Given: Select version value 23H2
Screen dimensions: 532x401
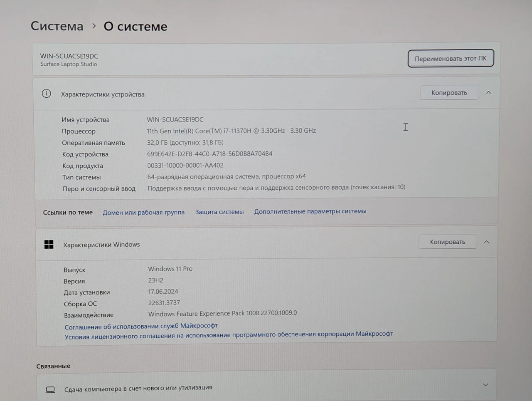Looking at the screenshot, I should (156, 280).
